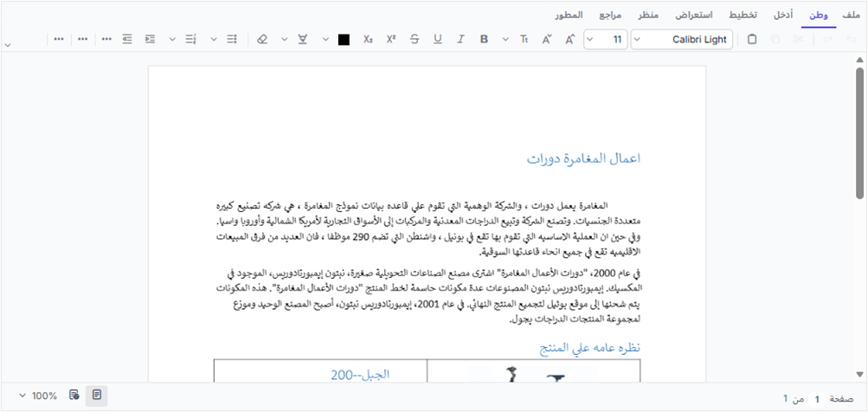Select the وطن tab

coord(819,16)
